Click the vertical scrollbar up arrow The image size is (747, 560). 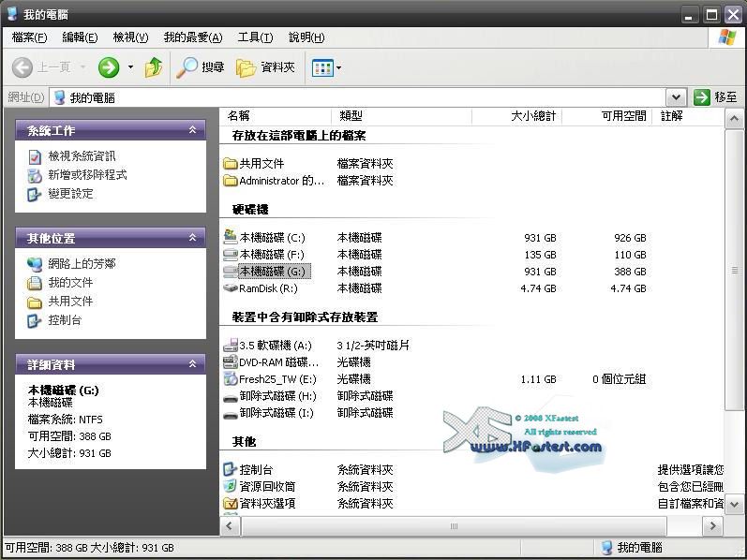tap(734, 118)
